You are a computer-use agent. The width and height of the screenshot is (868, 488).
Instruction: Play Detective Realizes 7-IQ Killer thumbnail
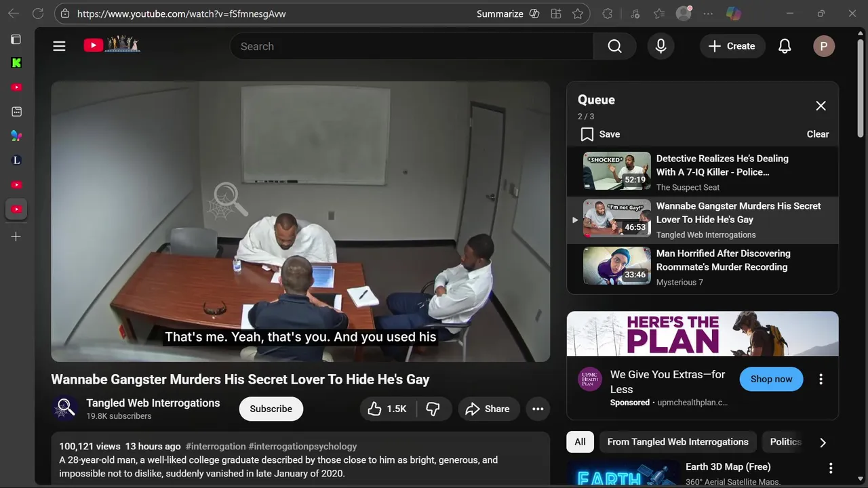click(616, 171)
